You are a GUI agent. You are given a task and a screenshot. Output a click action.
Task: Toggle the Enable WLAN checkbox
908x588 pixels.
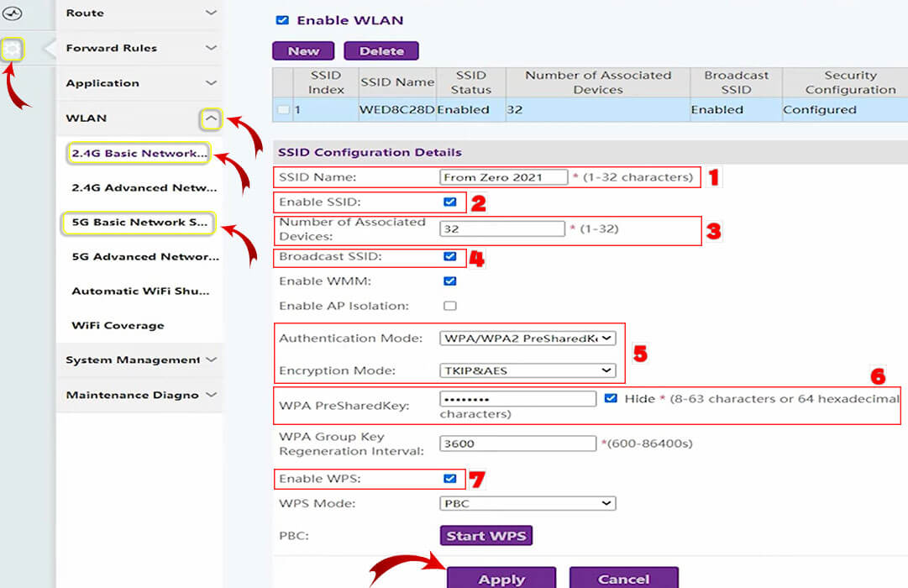point(282,20)
